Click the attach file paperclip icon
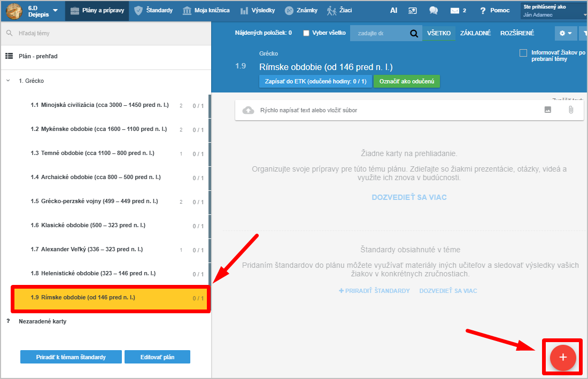Screen dimensions: 588x379 point(570,110)
